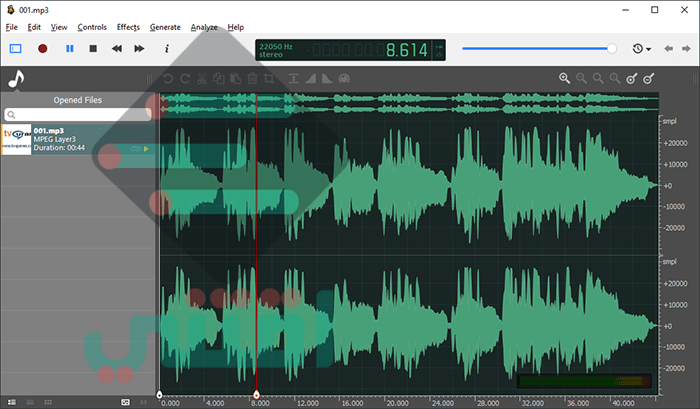Click the Delete trash icon
Viewport: 700px width, 409px height.
[252, 79]
